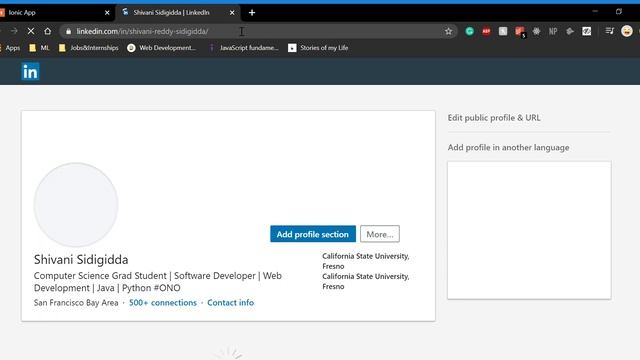Open a new browser tab

click(252, 13)
